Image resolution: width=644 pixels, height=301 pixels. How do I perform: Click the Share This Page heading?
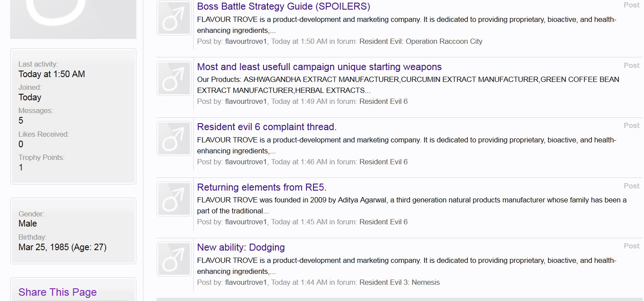pos(57,292)
